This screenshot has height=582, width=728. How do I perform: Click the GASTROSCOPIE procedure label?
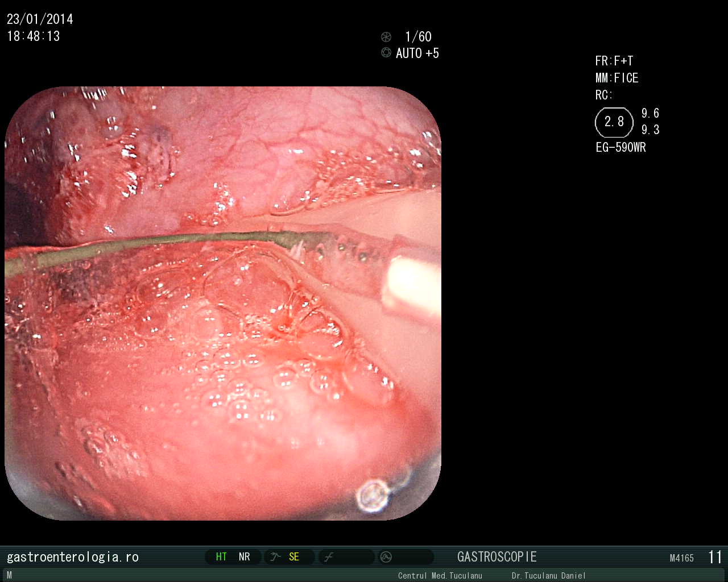click(497, 557)
